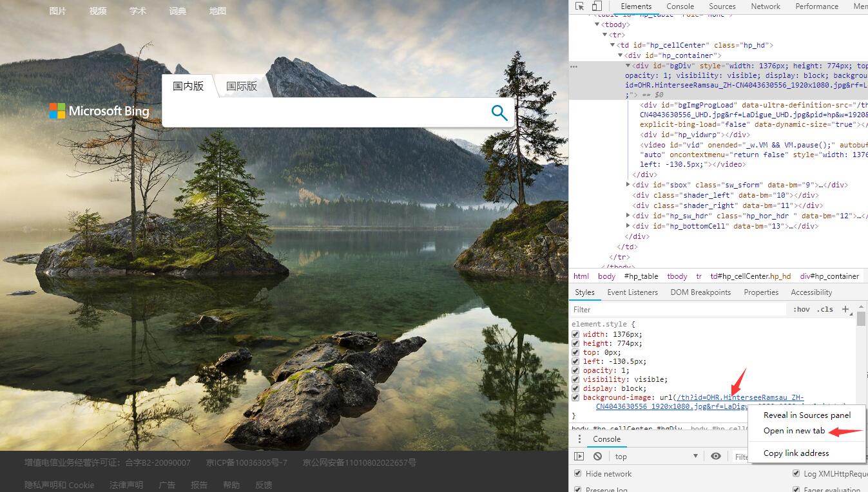Switch to the Event Listeners tab
Screen dimensions: 868x492
coord(632,292)
